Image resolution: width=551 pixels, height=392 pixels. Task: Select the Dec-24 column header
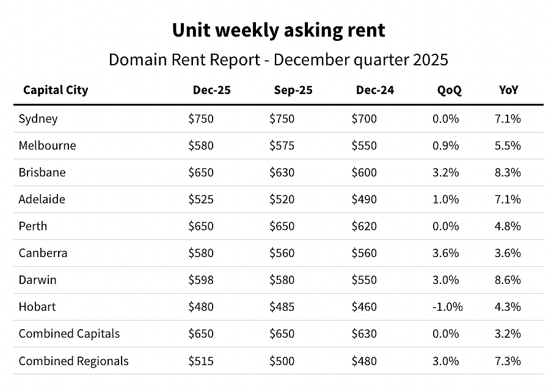coord(375,90)
